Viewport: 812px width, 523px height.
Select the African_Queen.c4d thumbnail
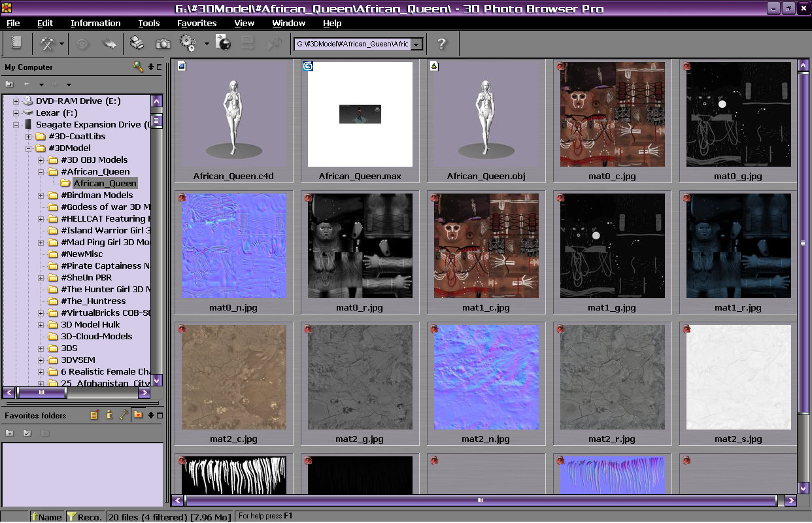coord(233,114)
